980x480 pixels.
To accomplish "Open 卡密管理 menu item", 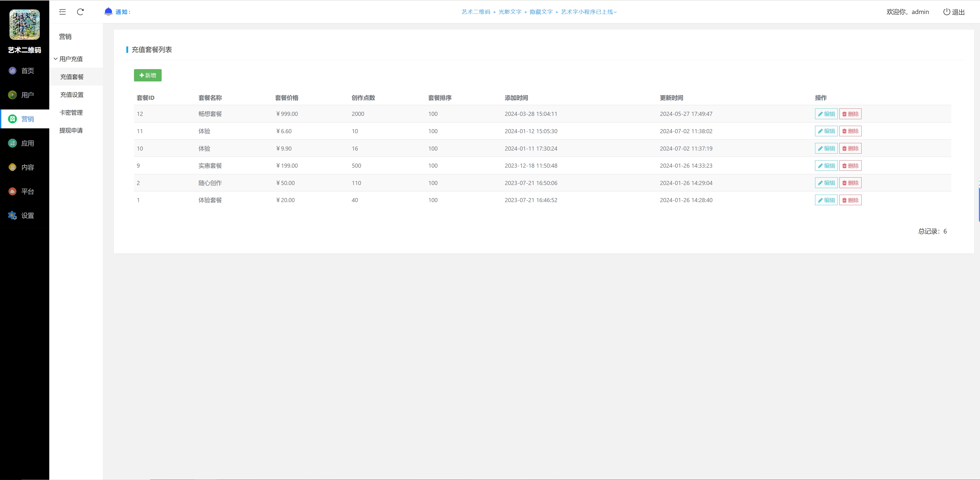I will click(71, 113).
